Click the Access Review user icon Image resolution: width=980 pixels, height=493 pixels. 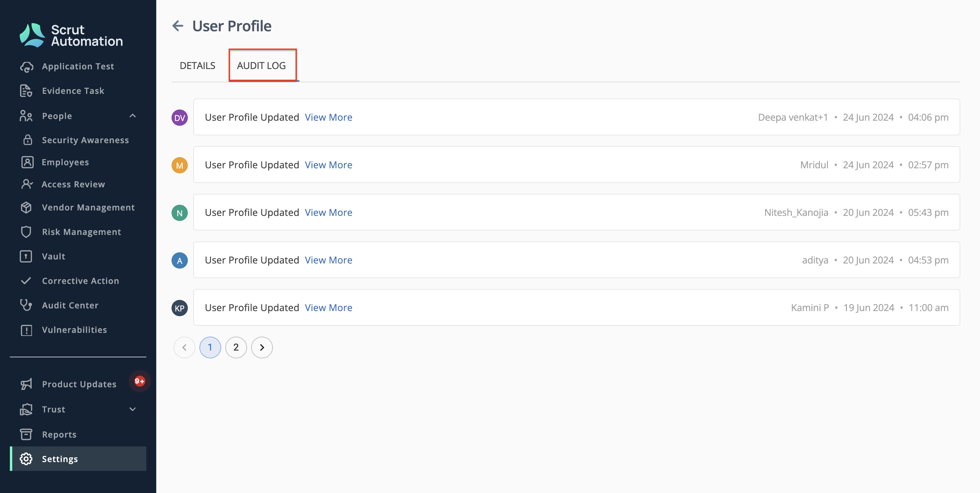coord(27,184)
